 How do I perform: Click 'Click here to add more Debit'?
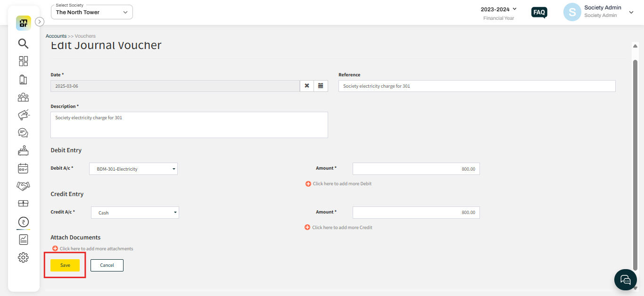[342, 184]
